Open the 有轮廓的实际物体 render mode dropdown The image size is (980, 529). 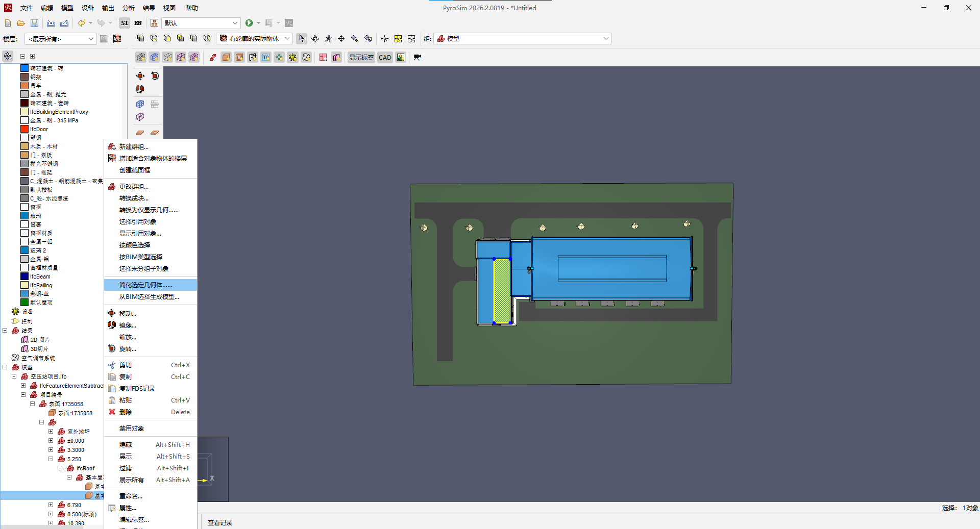[x=255, y=39]
